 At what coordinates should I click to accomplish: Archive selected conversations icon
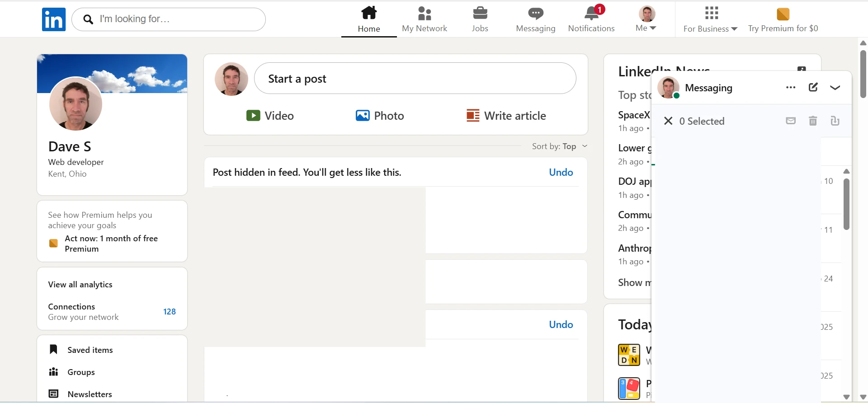[835, 121]
